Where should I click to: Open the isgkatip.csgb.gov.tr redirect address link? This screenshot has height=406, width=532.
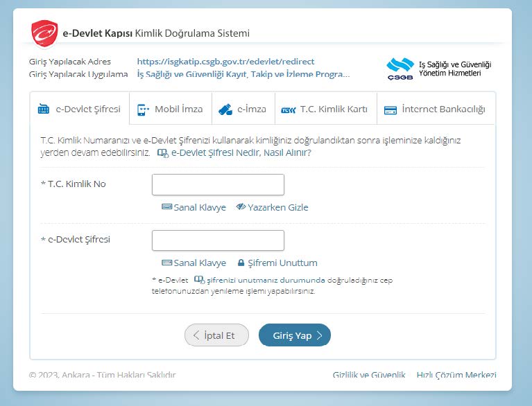pos(225,62)
